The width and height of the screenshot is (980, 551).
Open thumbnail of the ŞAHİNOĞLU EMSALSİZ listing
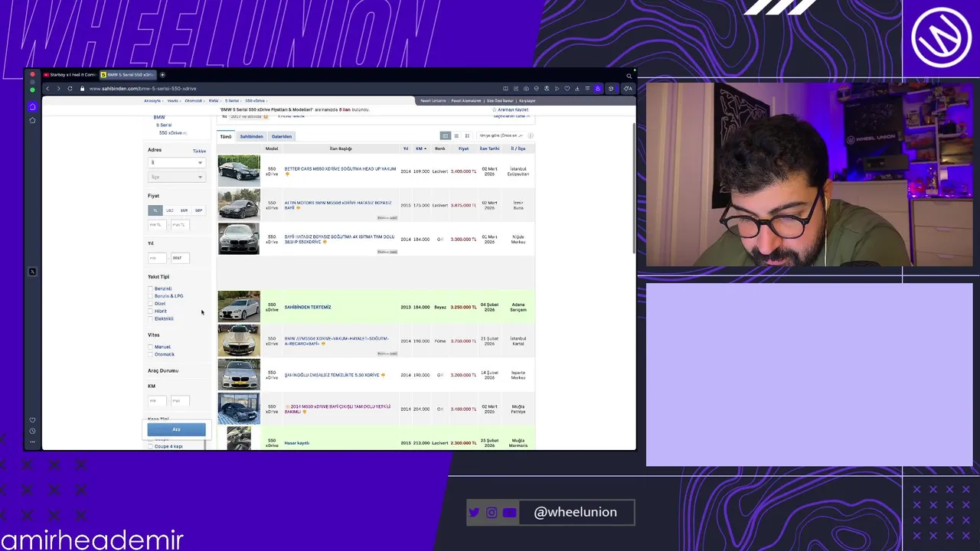(239, 375)
